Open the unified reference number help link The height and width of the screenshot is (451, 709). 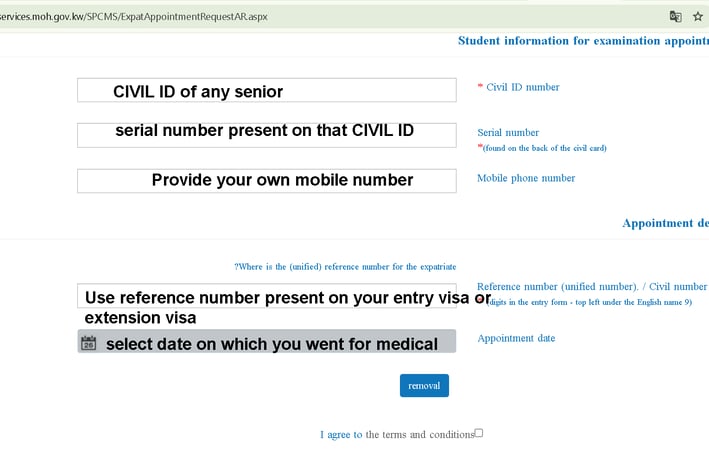(345, 266)
